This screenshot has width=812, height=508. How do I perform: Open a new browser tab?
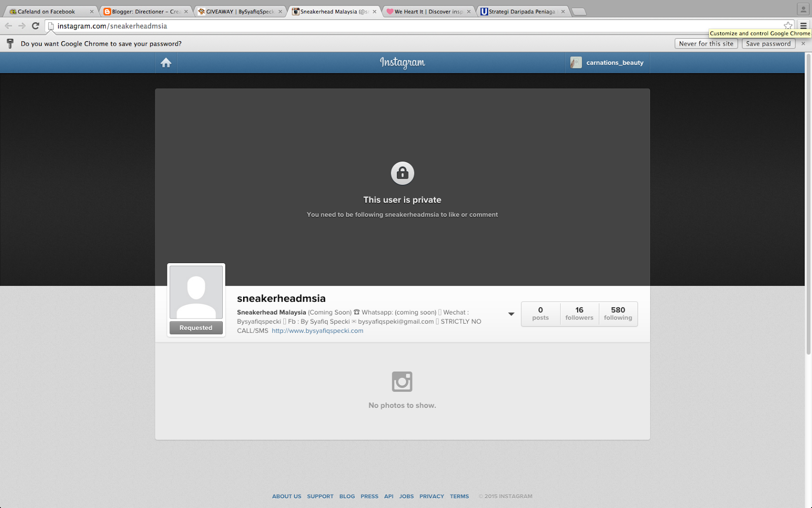pos(579,12)
